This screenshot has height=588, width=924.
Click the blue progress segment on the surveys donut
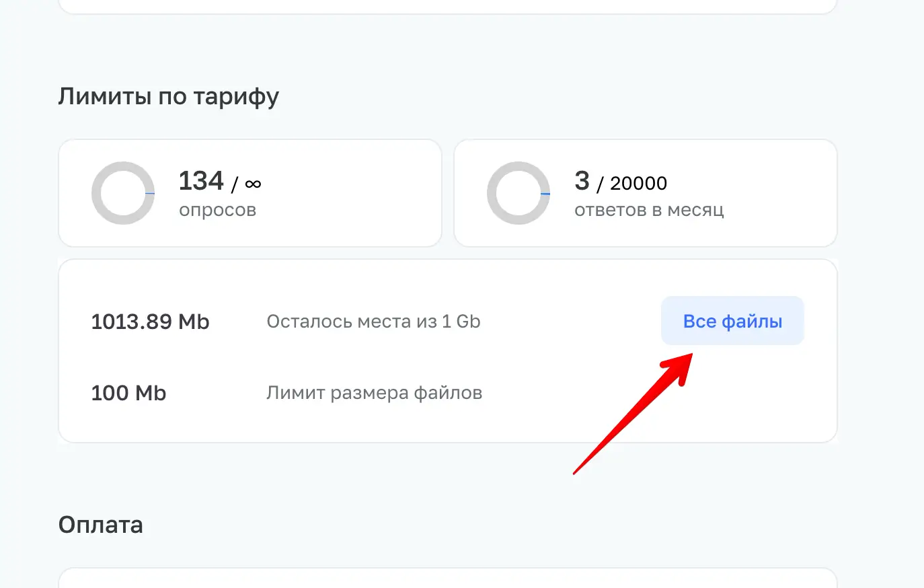[150, 194]
